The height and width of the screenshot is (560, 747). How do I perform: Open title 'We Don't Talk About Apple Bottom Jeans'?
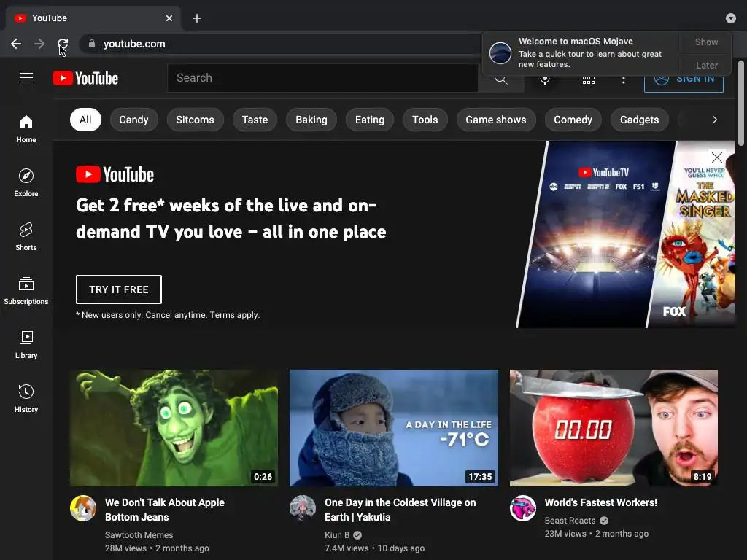click(x=164, y=510)
